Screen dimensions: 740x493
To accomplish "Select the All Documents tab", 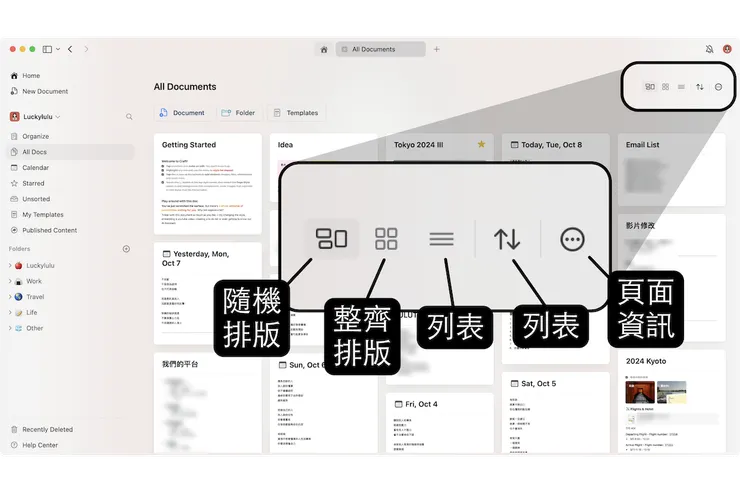I will [380, 49].
